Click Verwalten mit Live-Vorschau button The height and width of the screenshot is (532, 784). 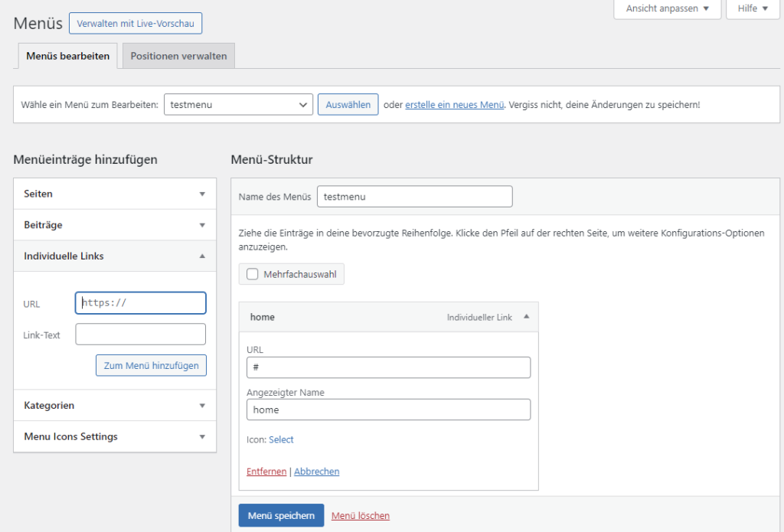tap(136, 23)
